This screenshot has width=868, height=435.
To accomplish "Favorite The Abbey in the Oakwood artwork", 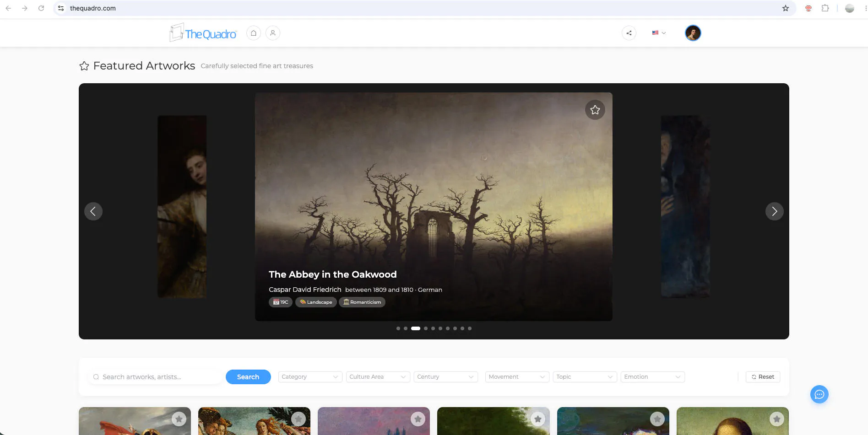I will point(595,110).
